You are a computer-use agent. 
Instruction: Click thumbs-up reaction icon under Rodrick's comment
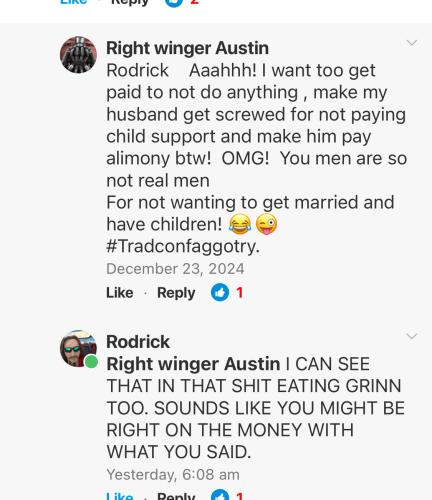click(220, 495)
